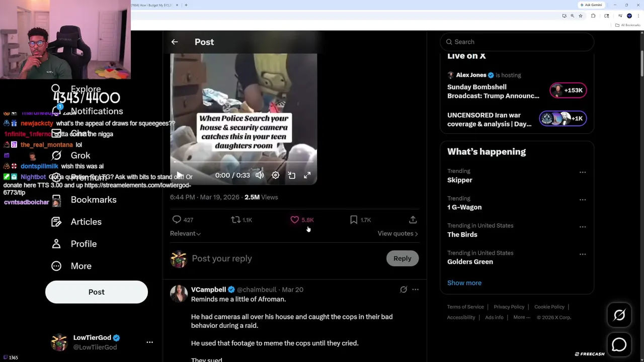Open account menu dots next to LowTierGod
This screenshot has width=644, height=362.
click(x=149, y=342)
